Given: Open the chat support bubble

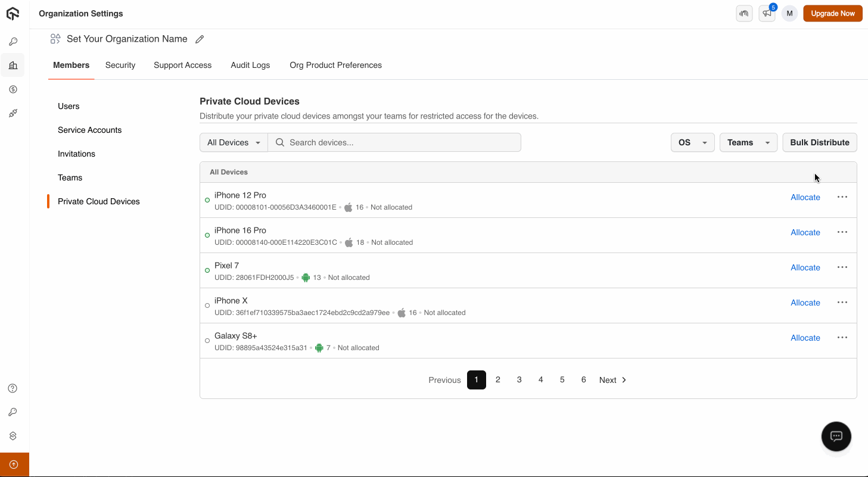Looking at the screenshot, I should tap(836, 436).
